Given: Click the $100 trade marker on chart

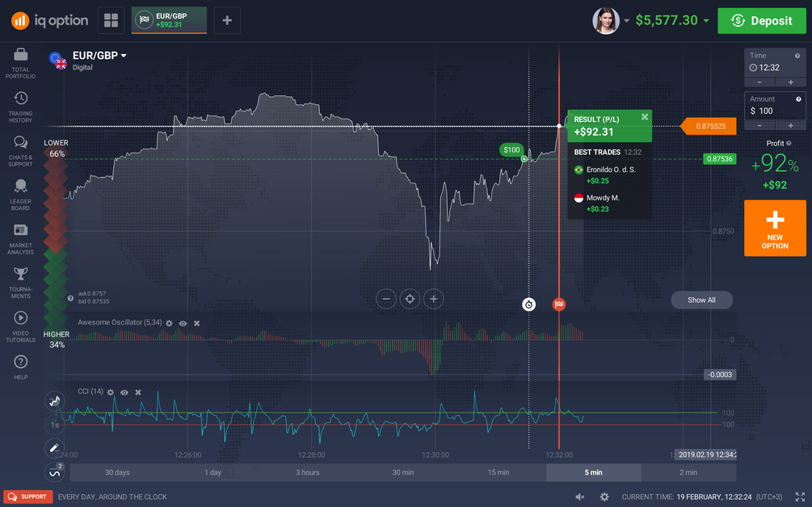Looking at the screenshot, I should pos(511,150).
